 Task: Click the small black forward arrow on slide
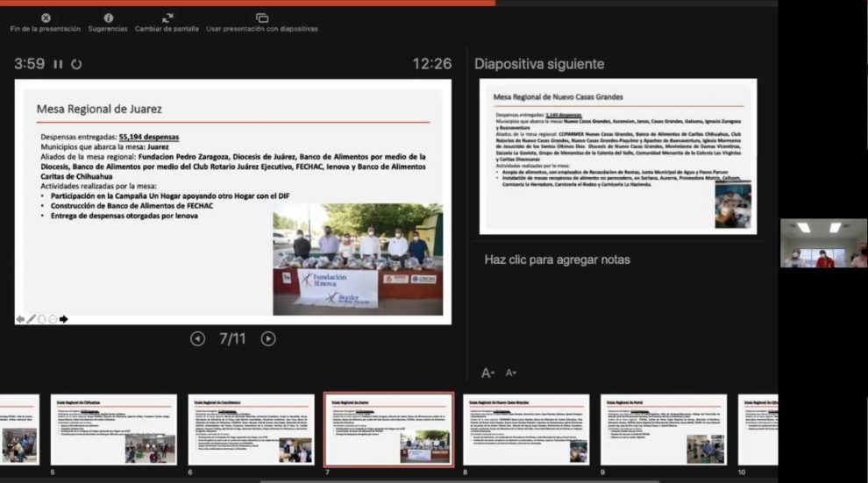[x=63, y=319]
